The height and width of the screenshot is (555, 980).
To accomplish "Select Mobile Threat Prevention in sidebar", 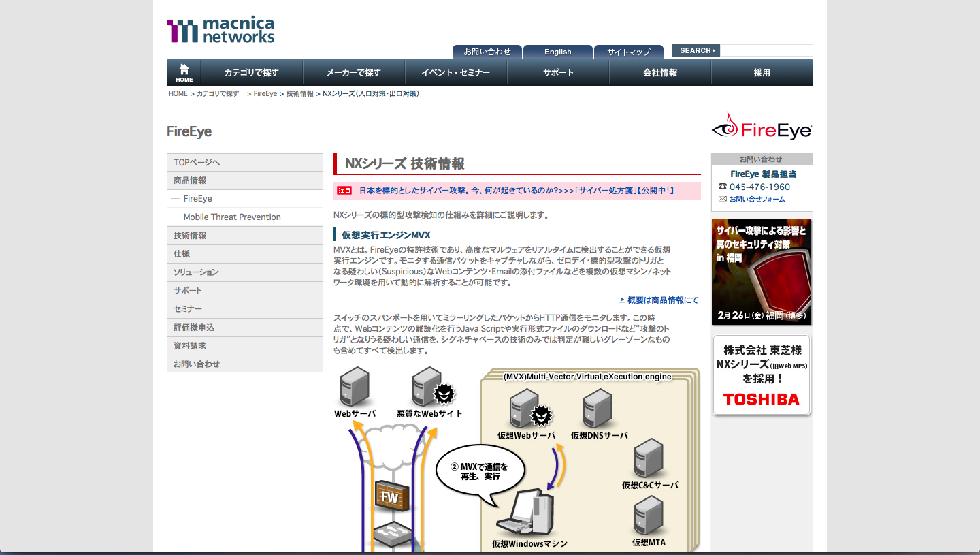I will pyautogui.click(x=245, y=217).
